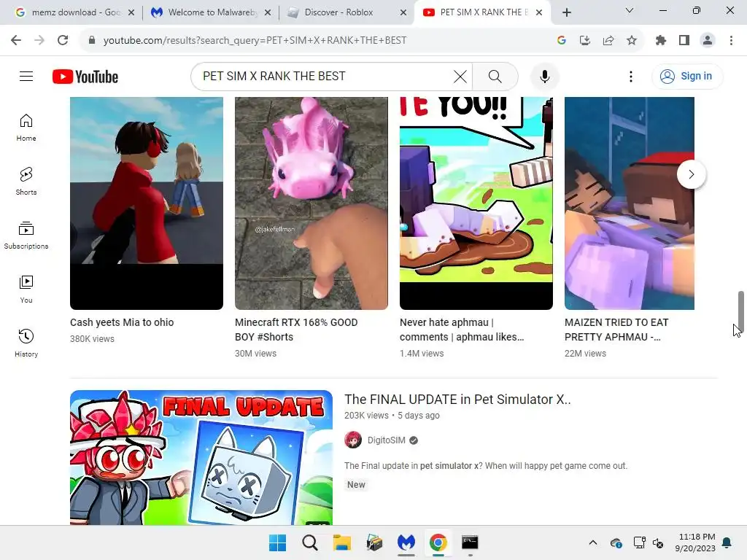Open File Explorer from the taskbar
Screen dimensions: 747x560
coord(341,542)
